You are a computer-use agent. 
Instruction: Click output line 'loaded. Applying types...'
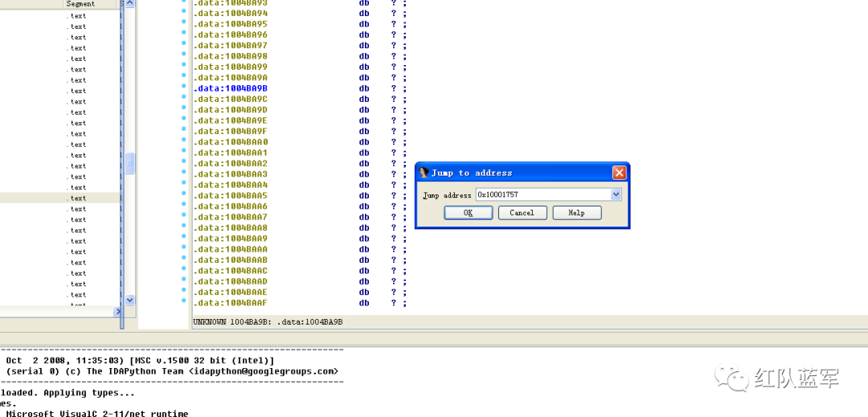coord(67,393)
